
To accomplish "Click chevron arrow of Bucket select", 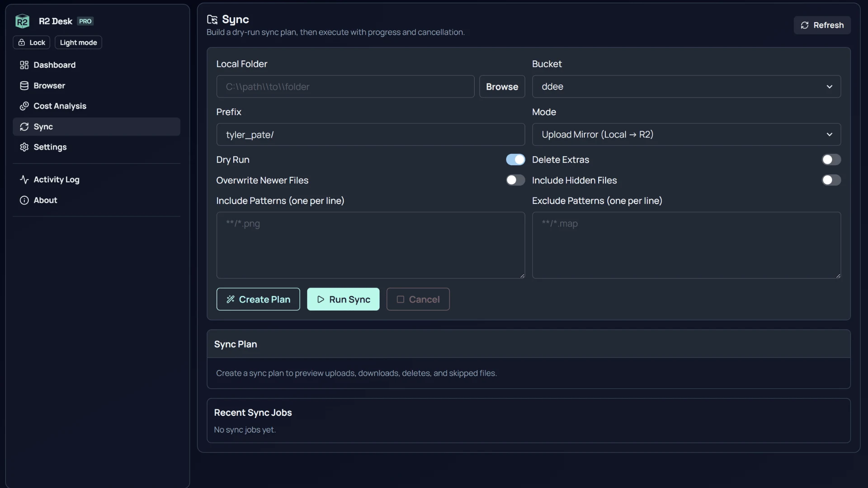I will (830, 87).
